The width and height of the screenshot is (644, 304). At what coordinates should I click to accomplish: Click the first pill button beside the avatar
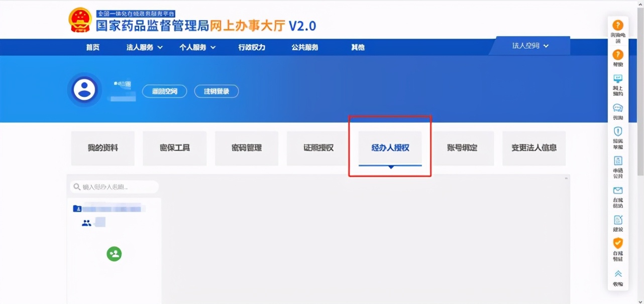coord(164,91)
